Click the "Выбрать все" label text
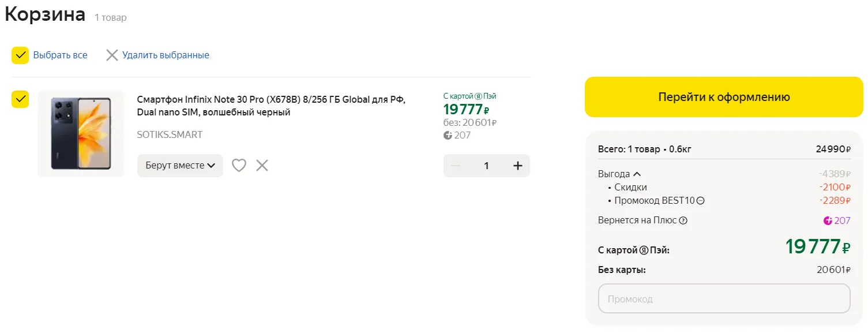This screenshot has height=333, width=868. pos(60,55)
